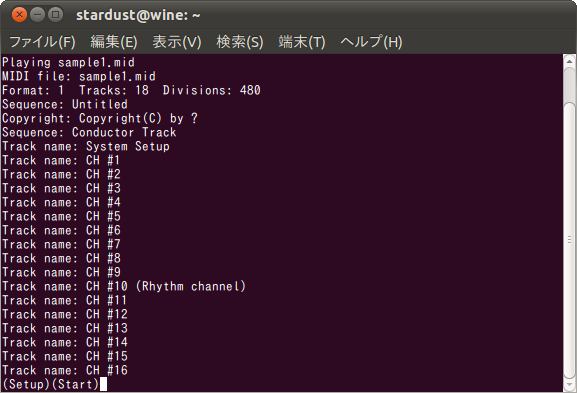Click the scrollbar down arrow
The image size is (577, 393).
[569, 386]
